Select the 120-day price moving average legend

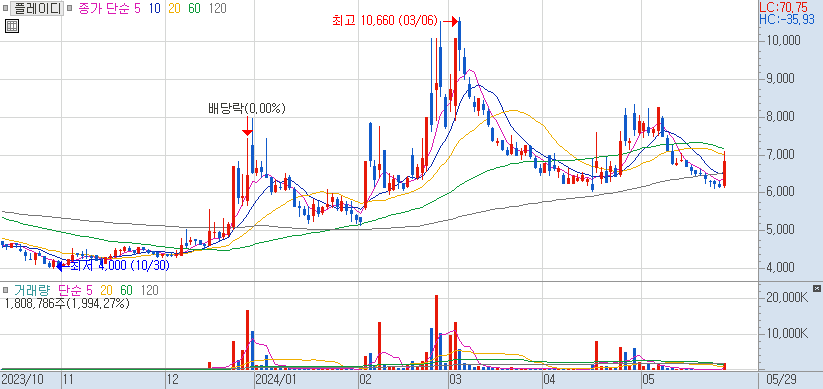coord(217,8)
